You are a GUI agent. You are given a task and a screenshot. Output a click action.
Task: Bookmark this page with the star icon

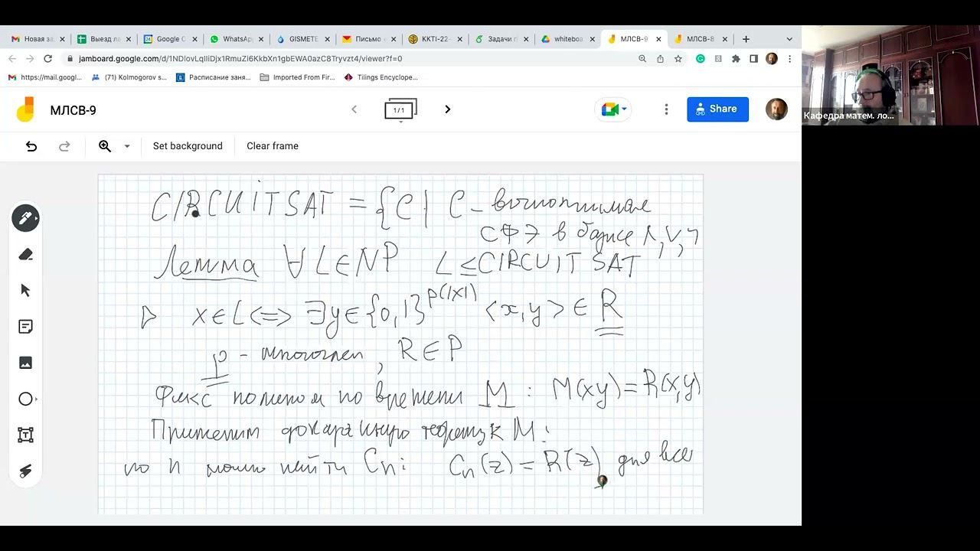point(678,58)
